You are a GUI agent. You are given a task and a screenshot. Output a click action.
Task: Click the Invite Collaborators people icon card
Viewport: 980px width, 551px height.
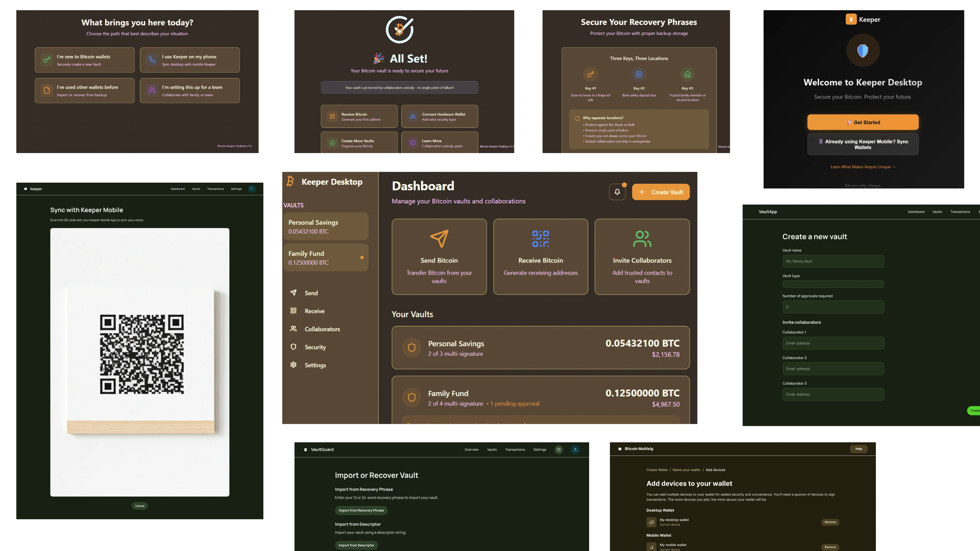click(x=642, y=257)
